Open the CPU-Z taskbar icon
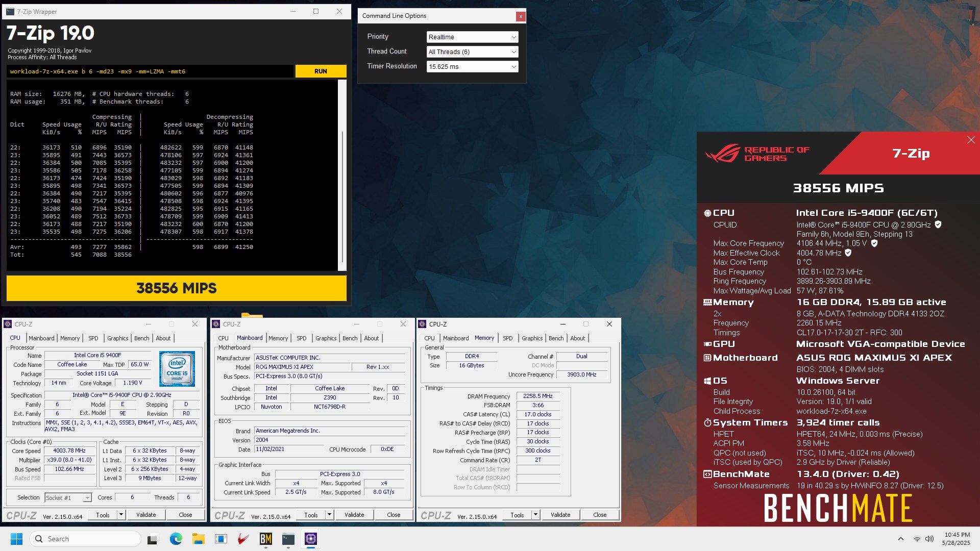The width and height of the screenshot is (980, 551). 311,539
